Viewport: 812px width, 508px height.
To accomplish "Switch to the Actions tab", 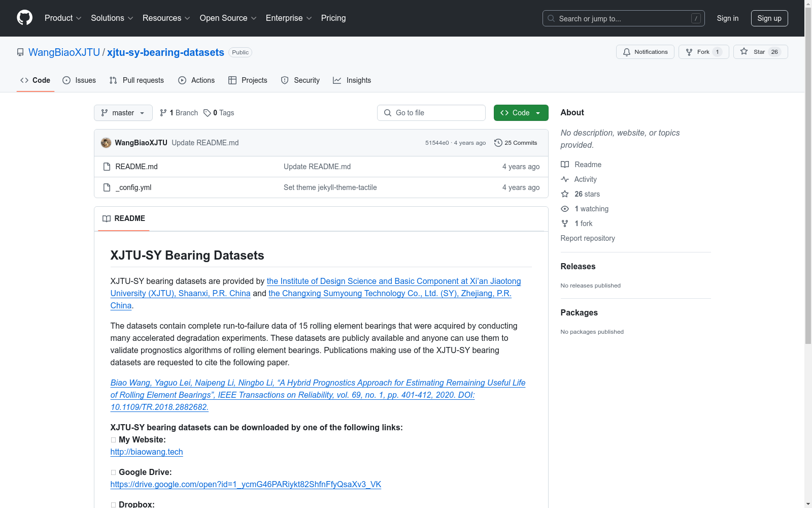I will pyautogui.click(x=196, y=80).
